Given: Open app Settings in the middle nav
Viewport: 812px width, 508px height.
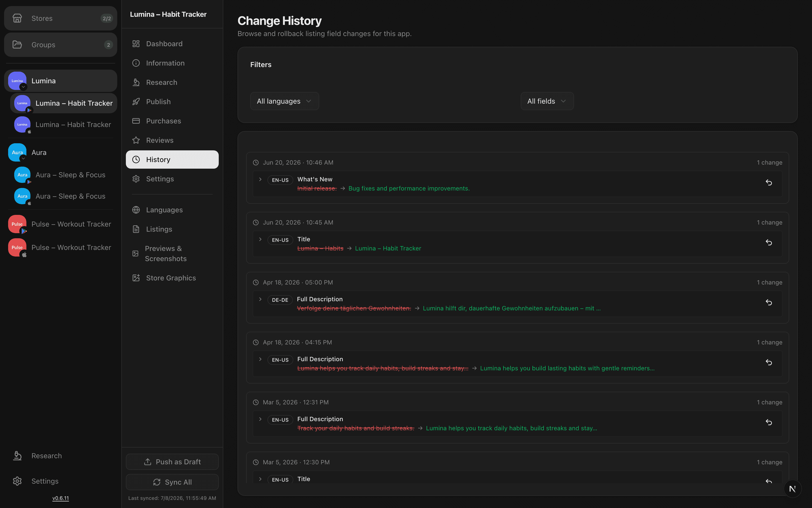Looking at the screenshot, I should 172,179.
